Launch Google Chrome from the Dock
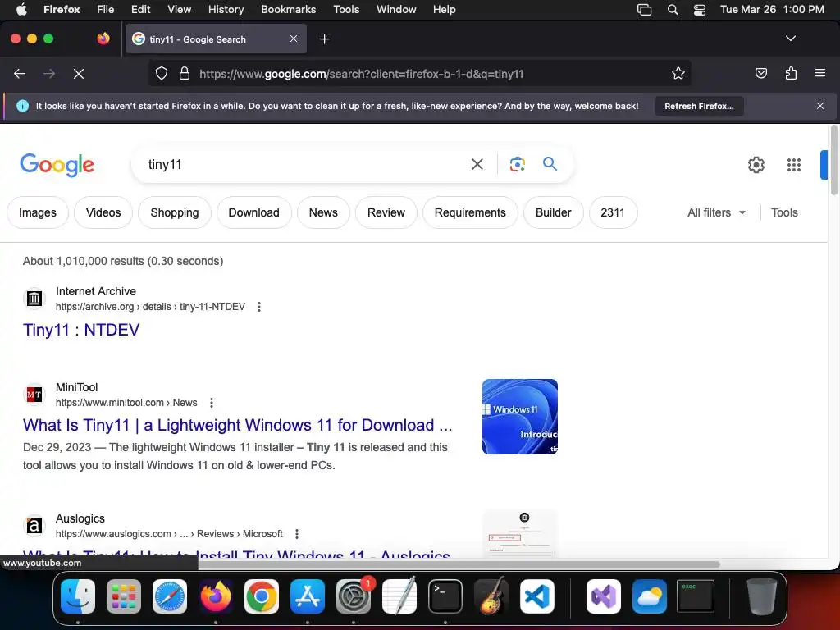Screen dimensions: 840x630 click(262, 596)
